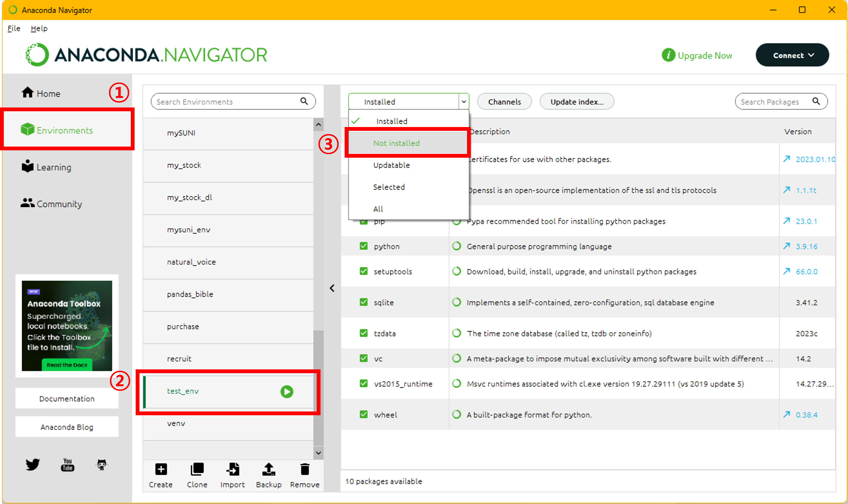848x504 pixels.
Task: Click the environment list scrollbar up arrow
Action: pos(318,125)
